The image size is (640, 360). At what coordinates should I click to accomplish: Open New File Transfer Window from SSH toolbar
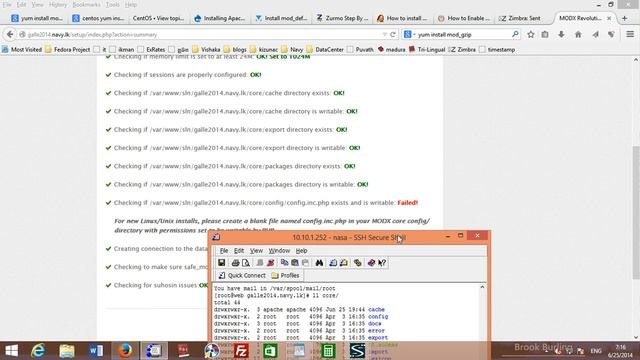tap(344, 263)
